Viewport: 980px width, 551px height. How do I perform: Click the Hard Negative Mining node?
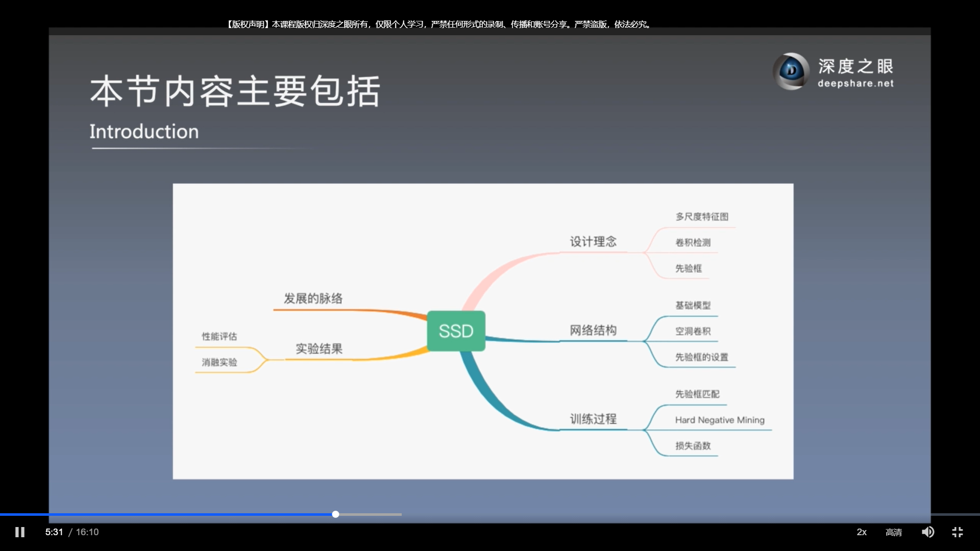click(x=720, y=420)
